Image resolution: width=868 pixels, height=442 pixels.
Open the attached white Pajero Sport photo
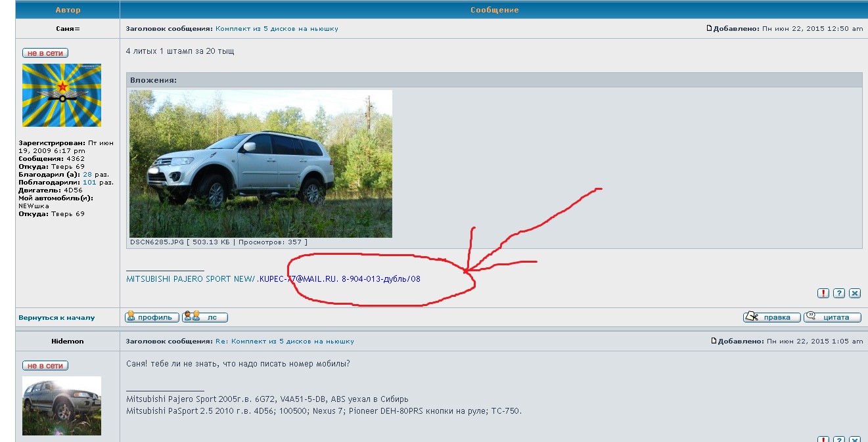[260, 164]
